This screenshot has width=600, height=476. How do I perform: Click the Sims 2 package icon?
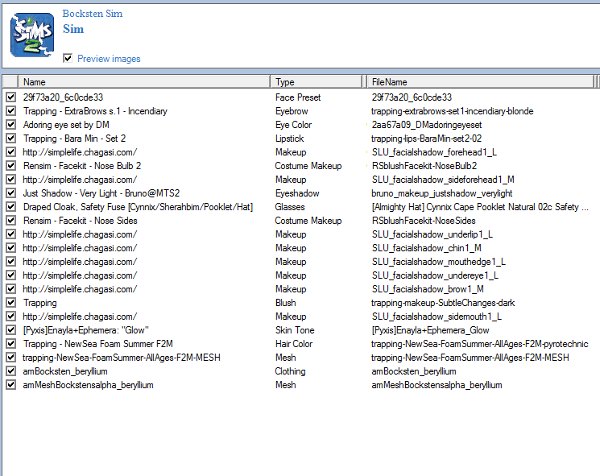[32, 35]
